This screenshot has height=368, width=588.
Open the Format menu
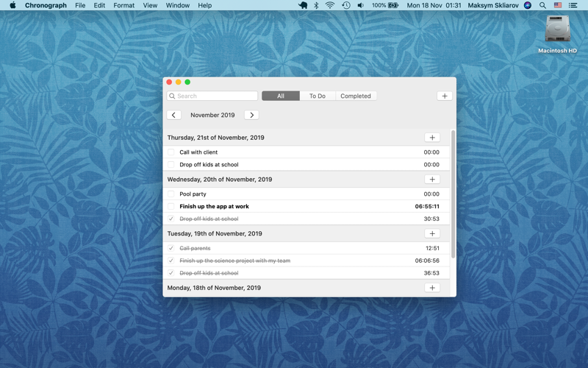123,5
